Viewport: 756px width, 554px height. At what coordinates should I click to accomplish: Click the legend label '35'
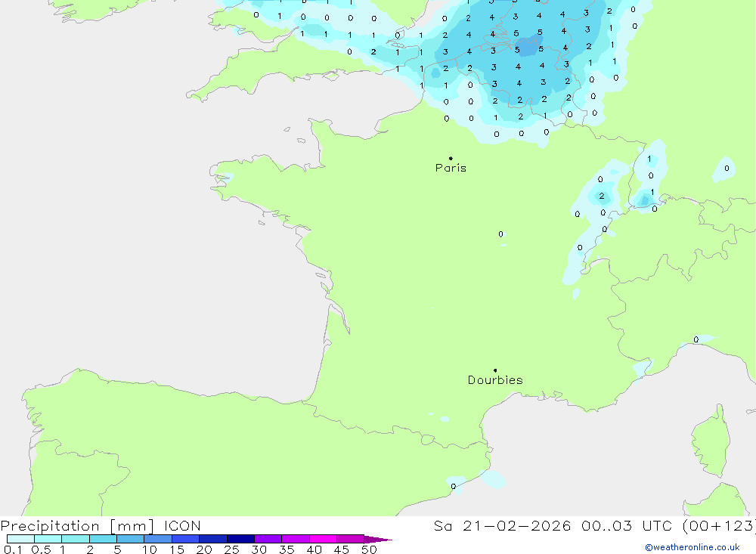click(287, 549)
